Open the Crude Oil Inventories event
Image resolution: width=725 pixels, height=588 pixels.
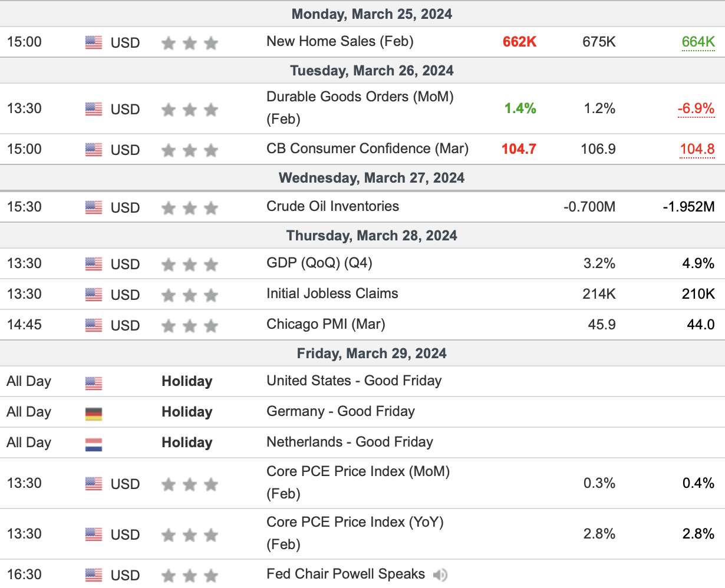[x=333, y=206]
